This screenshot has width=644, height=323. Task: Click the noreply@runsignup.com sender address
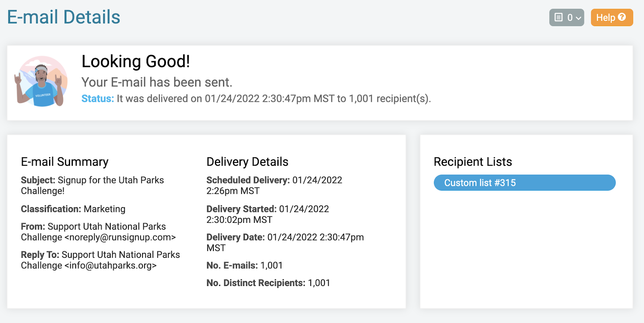(120, 237)
